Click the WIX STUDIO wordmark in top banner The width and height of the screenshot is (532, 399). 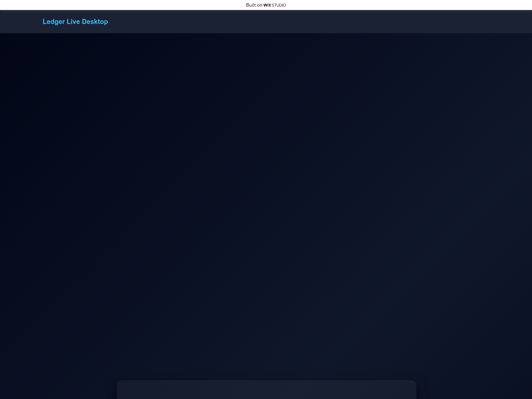click(274, 5)
